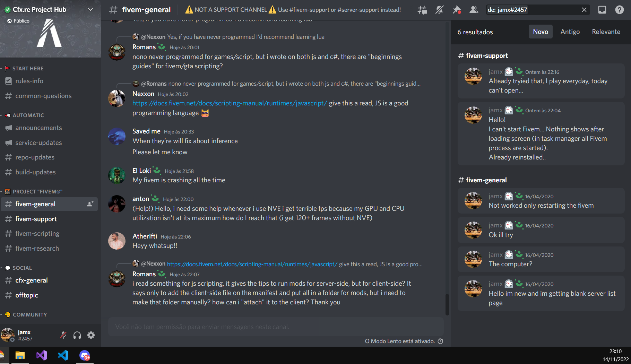Open common-questions channel
Viewport: 631px width, 364px height.
[49, 96]
